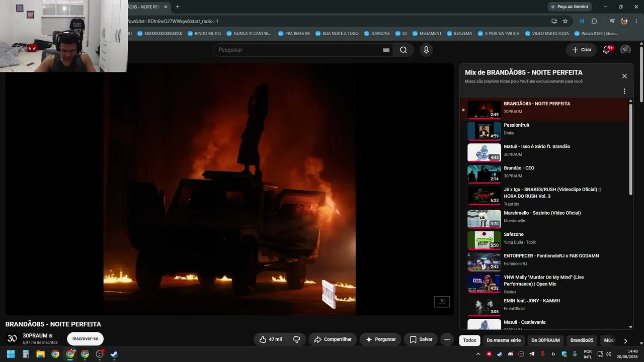Open the BOA NOITE A TODO bookmark
The image size is (644, 362).
pyautogui.click(x=337, y=34)
